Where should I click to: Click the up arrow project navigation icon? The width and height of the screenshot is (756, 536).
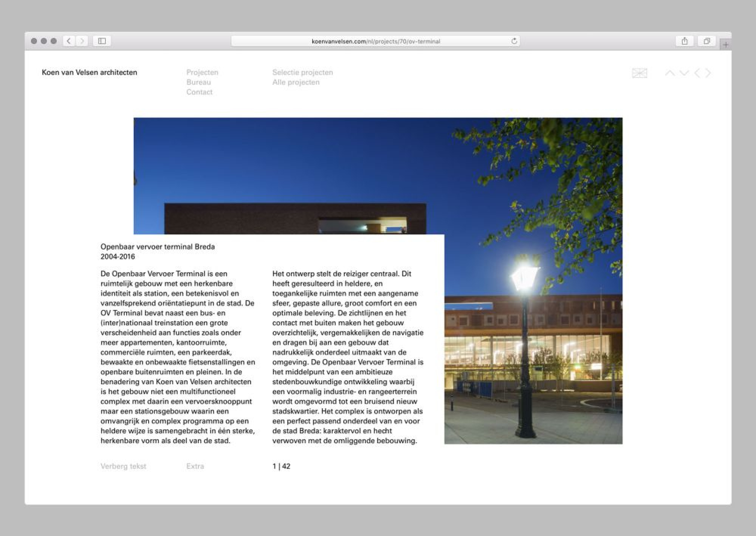tap(670, 73)
